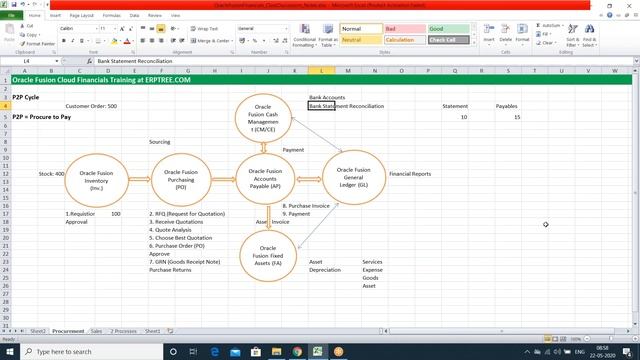This screenshot has height=360, width=640.
Task: Toggle Center horizontal alignment
Action: [x=152, y=41]
